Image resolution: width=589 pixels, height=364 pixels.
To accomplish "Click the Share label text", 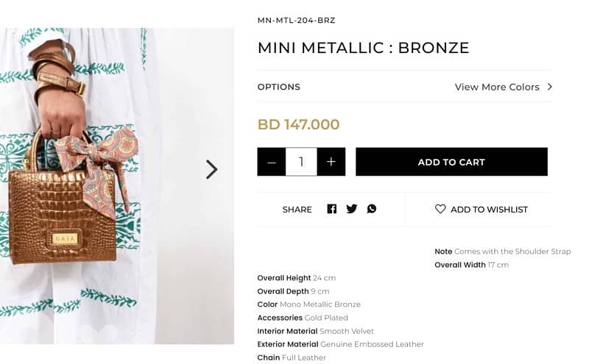I will [297, 210].
